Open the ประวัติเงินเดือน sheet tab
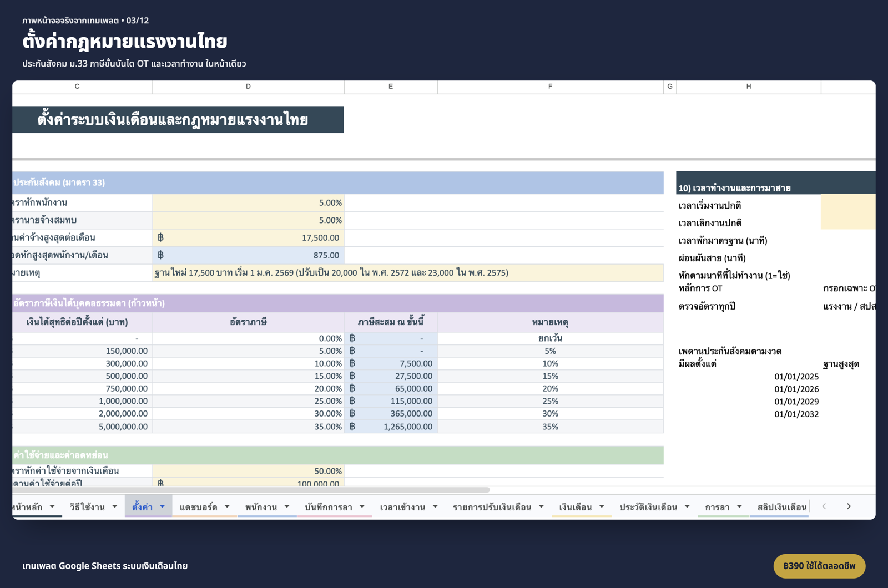888x588 pixels. point(648,507)
